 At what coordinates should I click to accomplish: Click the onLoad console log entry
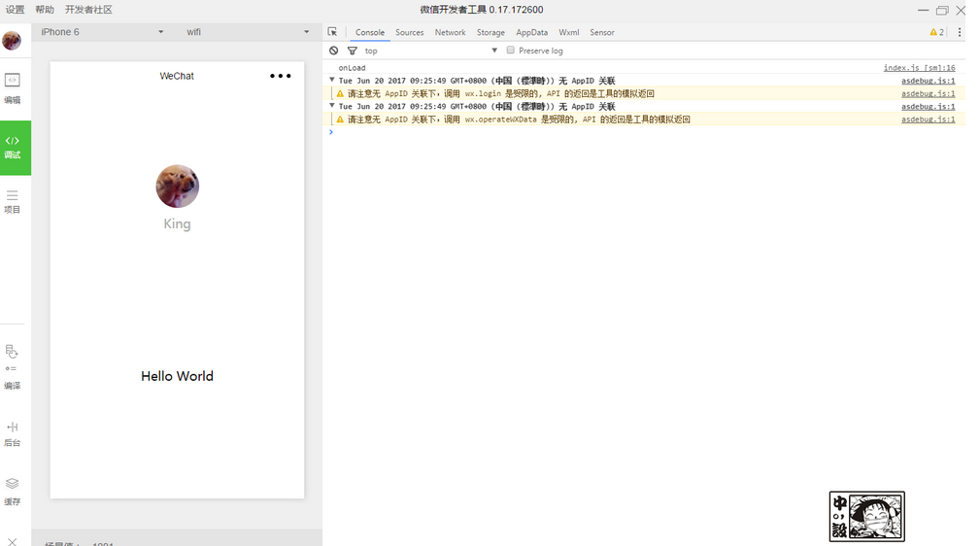click(x=352, y=68)
